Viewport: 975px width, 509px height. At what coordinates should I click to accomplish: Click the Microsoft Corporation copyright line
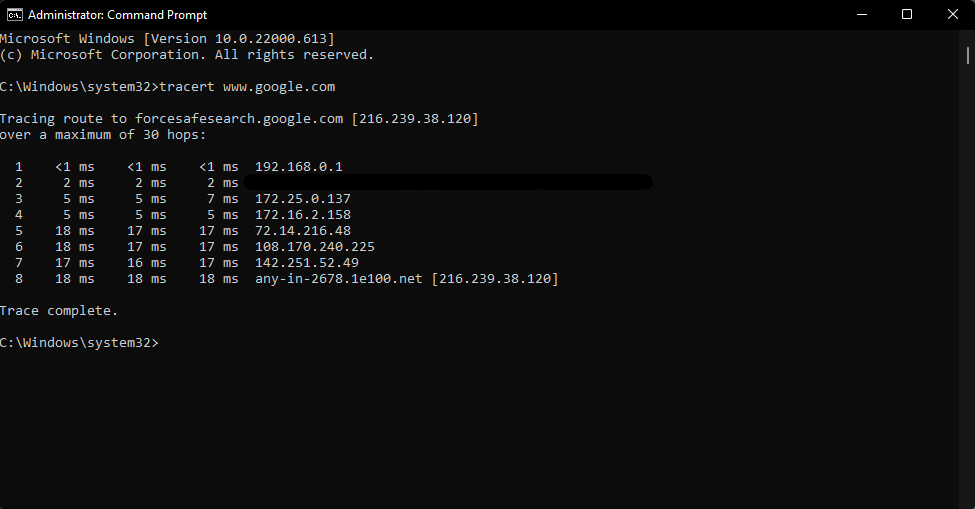pos(187,55)
